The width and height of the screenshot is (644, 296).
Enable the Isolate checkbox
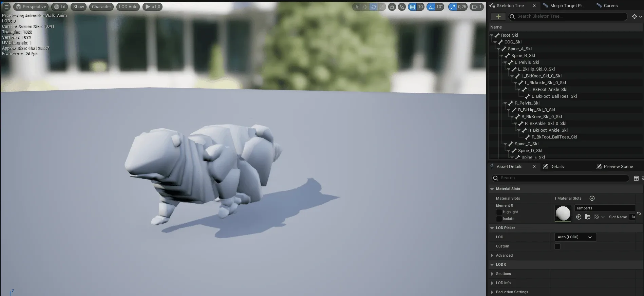click(x=499, y=219)
